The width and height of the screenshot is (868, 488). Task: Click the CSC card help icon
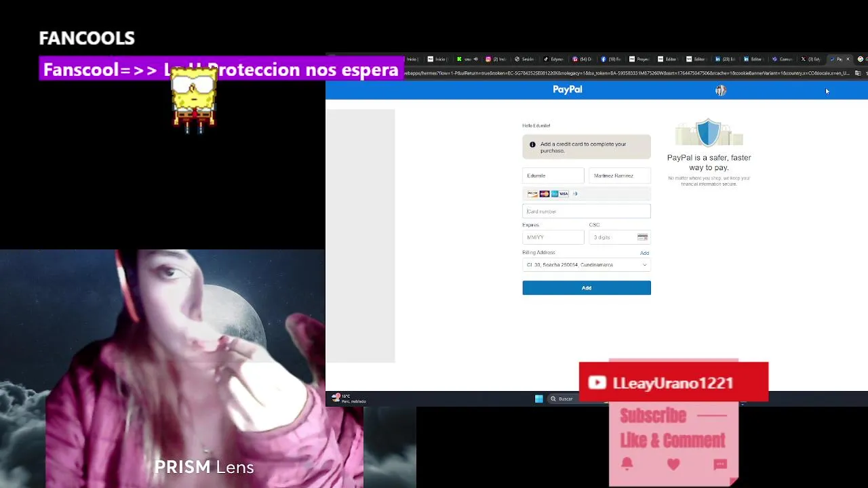tap(642, 237)
